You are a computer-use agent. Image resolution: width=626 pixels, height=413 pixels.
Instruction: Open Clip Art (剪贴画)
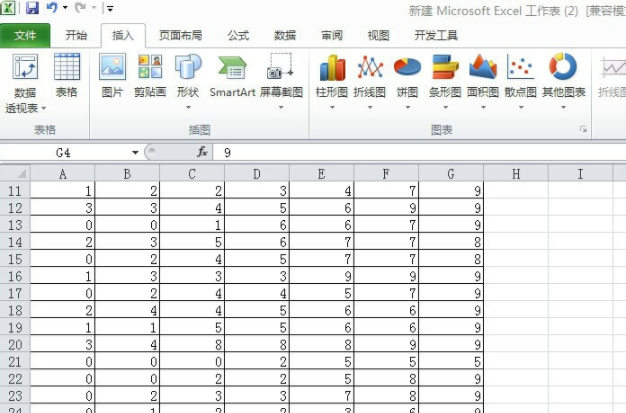coord(150,76)
